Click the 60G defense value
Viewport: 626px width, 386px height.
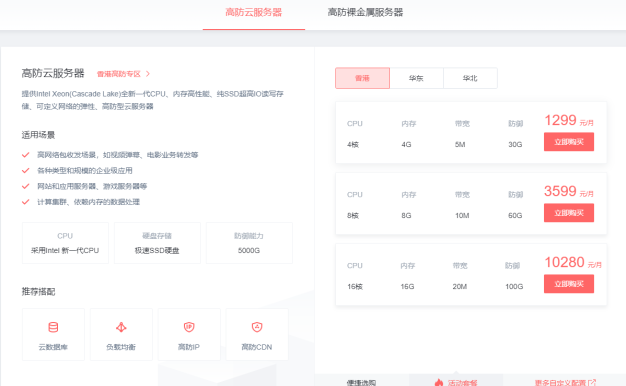point(515,216)
